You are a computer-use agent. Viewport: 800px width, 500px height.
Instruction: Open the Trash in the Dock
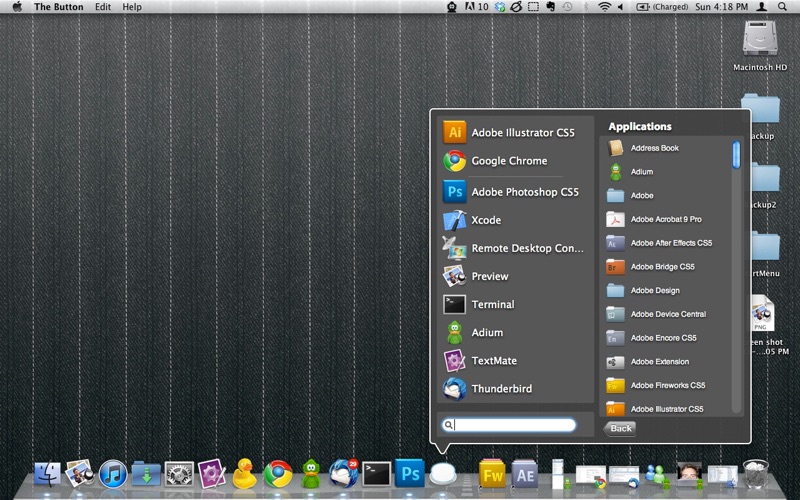point(756,474)
